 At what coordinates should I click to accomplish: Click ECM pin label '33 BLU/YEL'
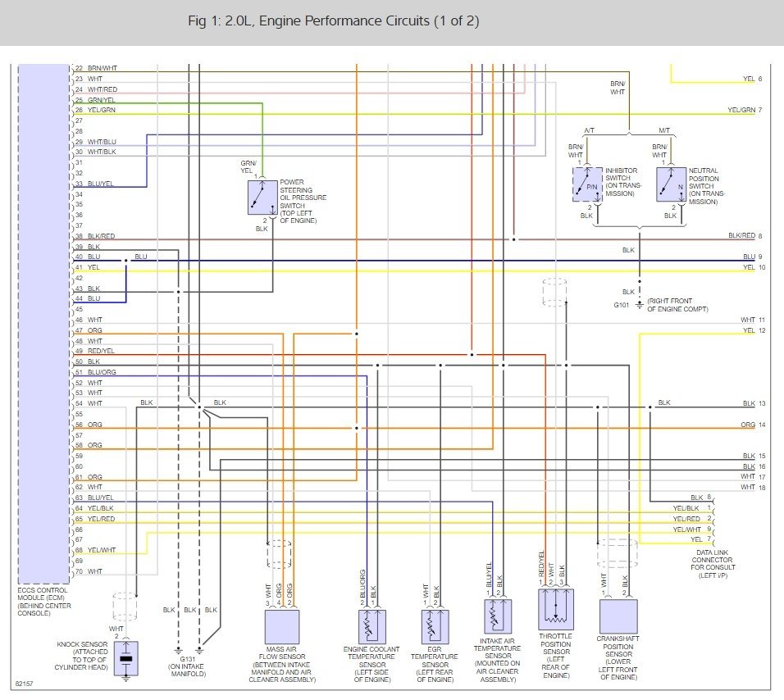pos(95,184)
